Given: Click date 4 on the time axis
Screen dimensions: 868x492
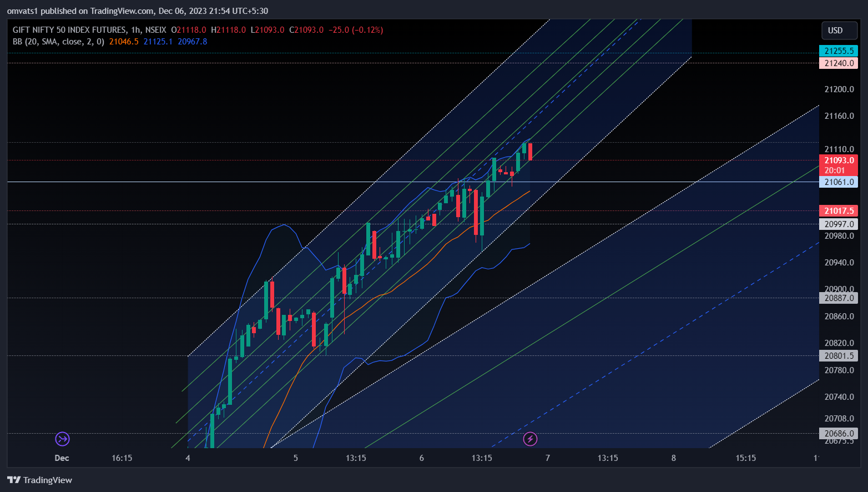Looking at the screenshot, I should click(188, 458).
